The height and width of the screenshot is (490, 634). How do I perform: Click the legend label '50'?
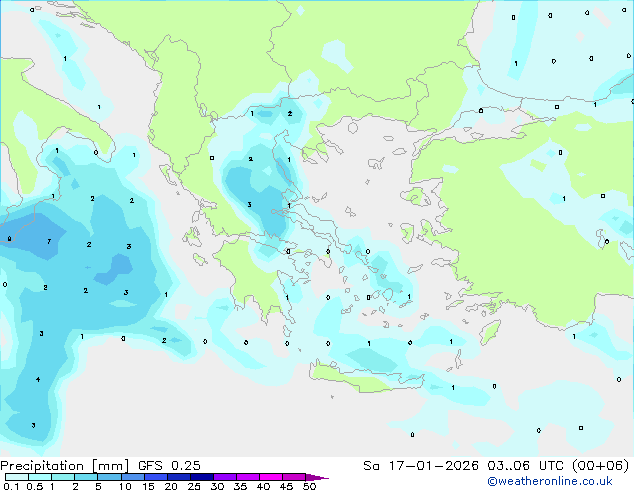(x=309, y=486)
